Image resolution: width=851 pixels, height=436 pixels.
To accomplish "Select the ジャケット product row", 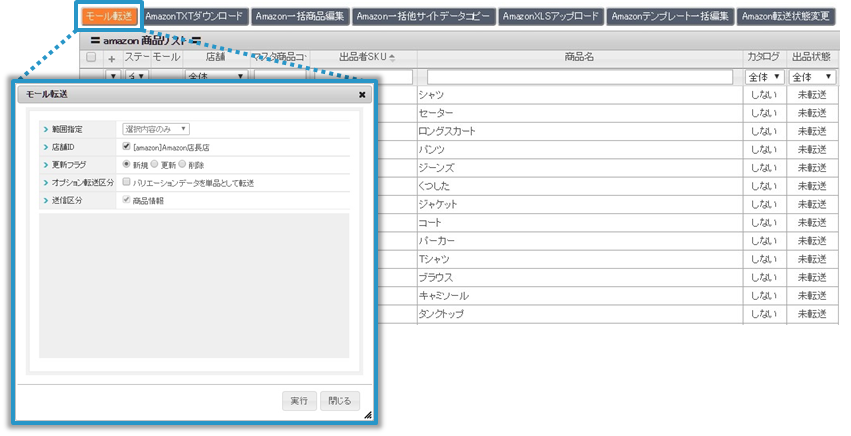I will point(580,205).
